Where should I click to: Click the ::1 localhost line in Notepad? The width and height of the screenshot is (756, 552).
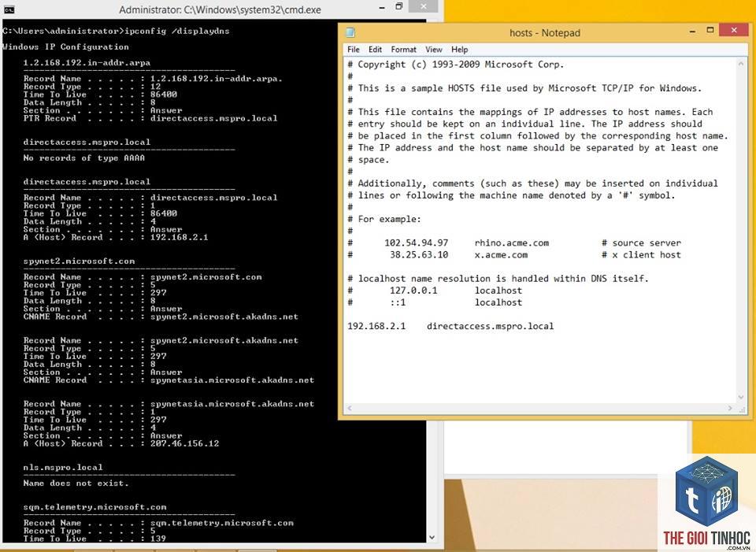coord(435,302)
